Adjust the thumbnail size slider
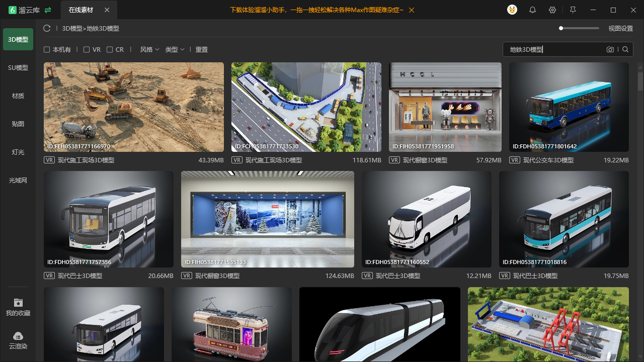Screen dimensions: 644x362 click(579, 28)
